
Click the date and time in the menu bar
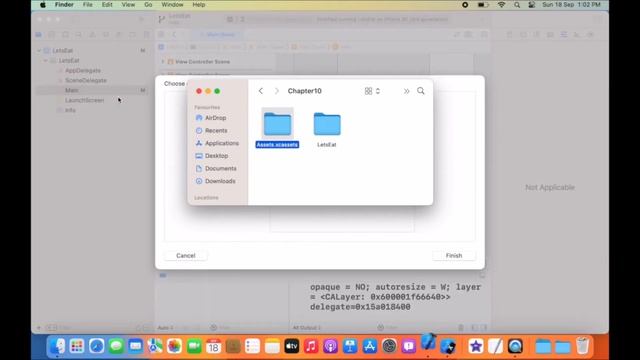click(x=571, y=5)
